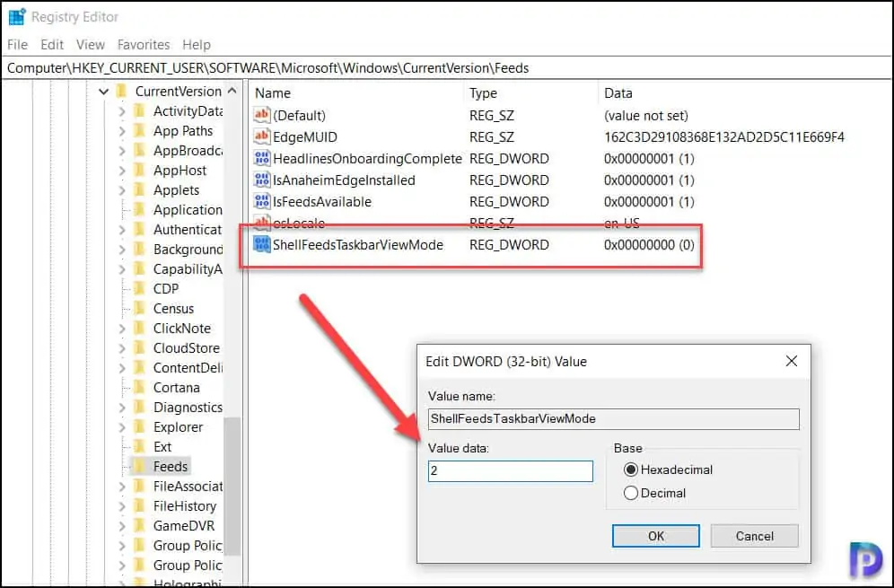The image size is (894, 588).
Task: Click the Cortana folder icon
Action: (140, 387)
